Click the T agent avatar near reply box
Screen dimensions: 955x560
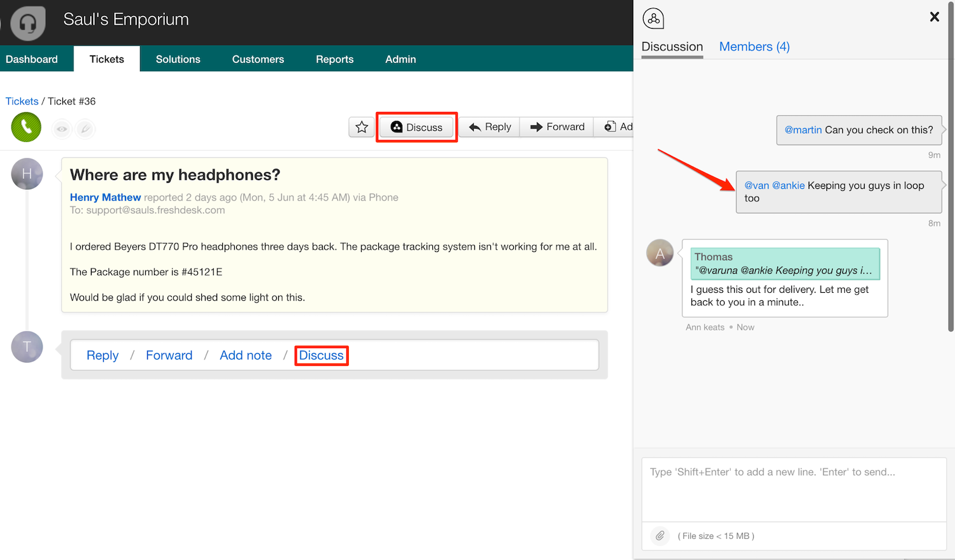pyautogui.click(x=27, y=347)
